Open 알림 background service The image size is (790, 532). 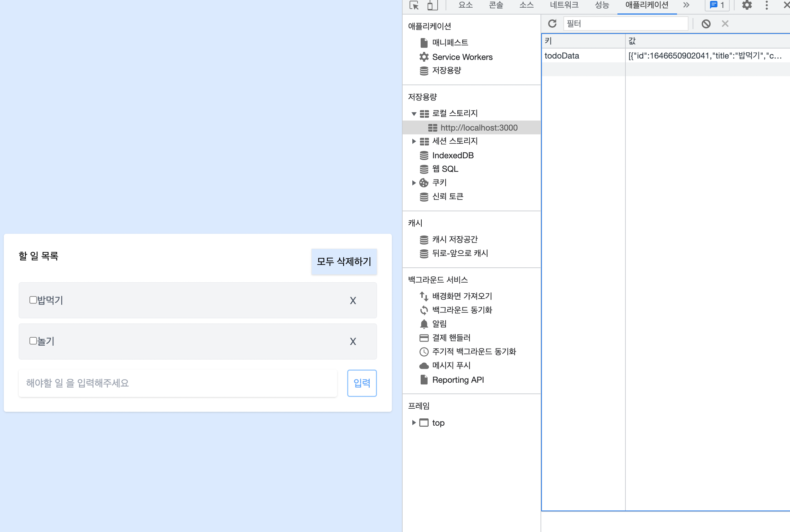pyautogui.click(x=439, y=324)
